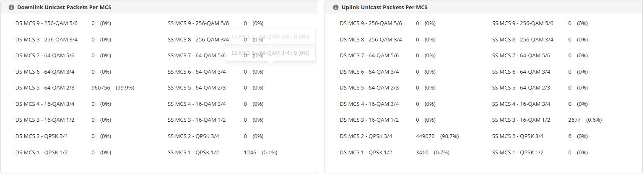The image size is (644, 174).
Task: Click the DS MCS 5 - 64-QAM 2/3 label in Downlink panel
Action: tap(45, 88)
